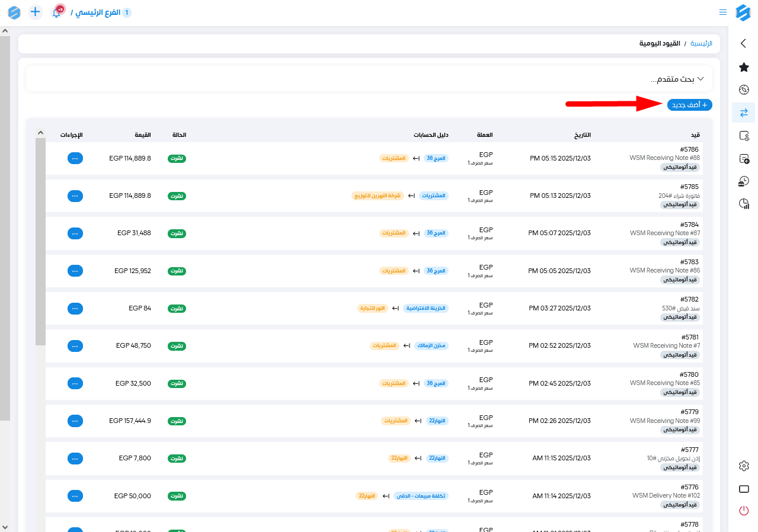Open the pie chart reports sidebar icon

744,204
